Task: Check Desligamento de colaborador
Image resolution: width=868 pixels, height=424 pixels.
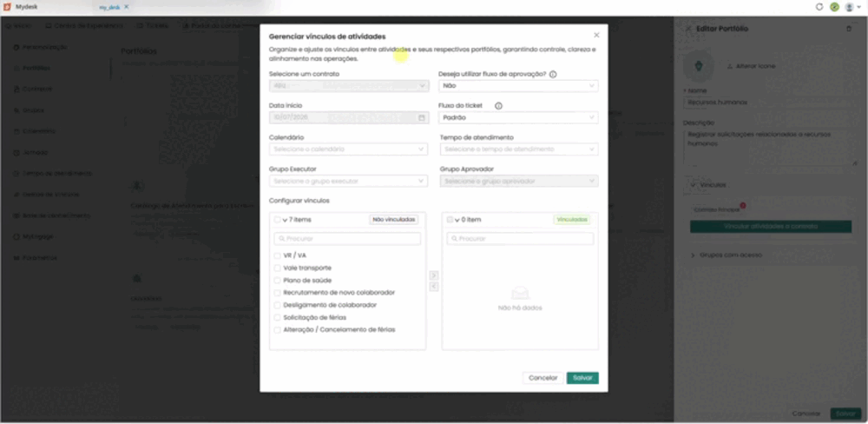Action: tap(278, 305)
